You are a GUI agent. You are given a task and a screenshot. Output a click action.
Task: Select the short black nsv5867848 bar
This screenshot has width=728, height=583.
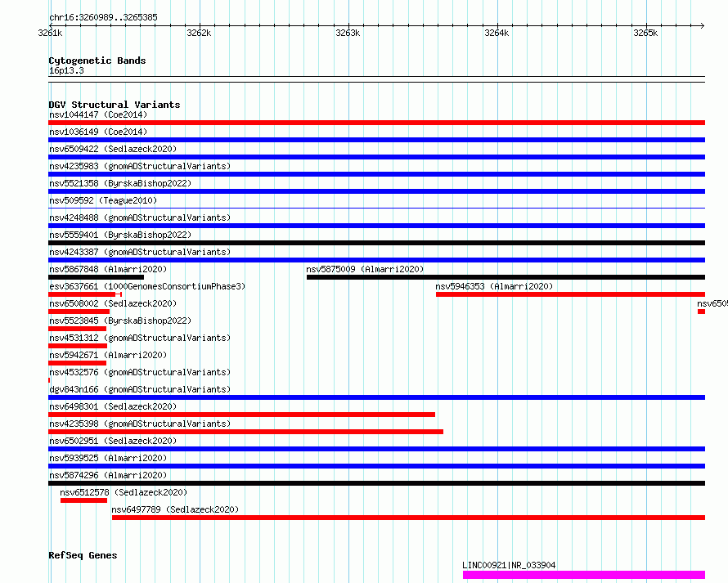pos(96,277)
